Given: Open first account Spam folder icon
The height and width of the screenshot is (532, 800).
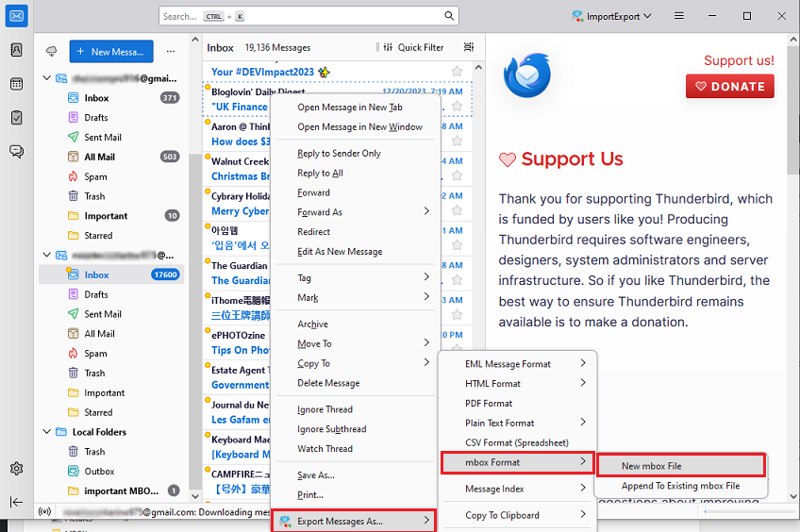Looking at the screenshot, I should pos(73,176).
